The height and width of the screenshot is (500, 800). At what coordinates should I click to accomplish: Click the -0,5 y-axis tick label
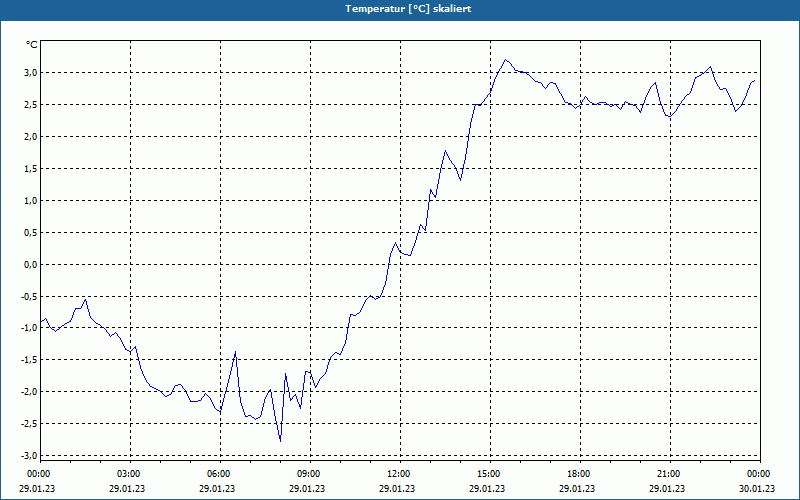click(30, 296)
